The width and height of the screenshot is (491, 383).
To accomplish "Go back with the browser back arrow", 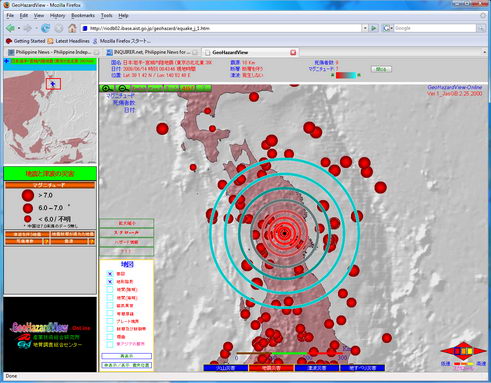I will click(10, 28).
